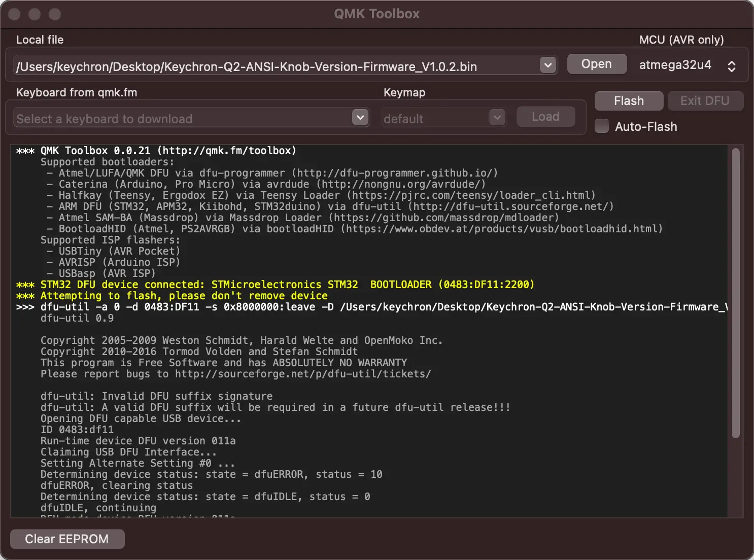Click the 'state = dfuERROR, status = 10' line
This screenshot has width=754, height=560.
211,474
